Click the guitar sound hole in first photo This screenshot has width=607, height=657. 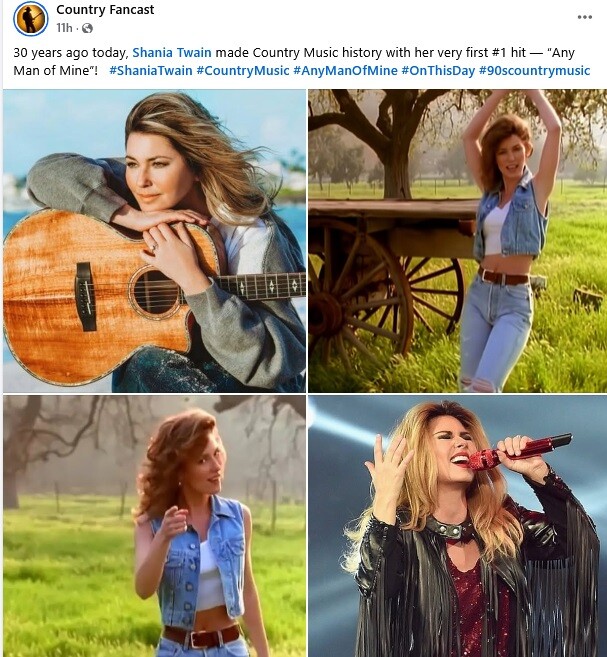156,292
